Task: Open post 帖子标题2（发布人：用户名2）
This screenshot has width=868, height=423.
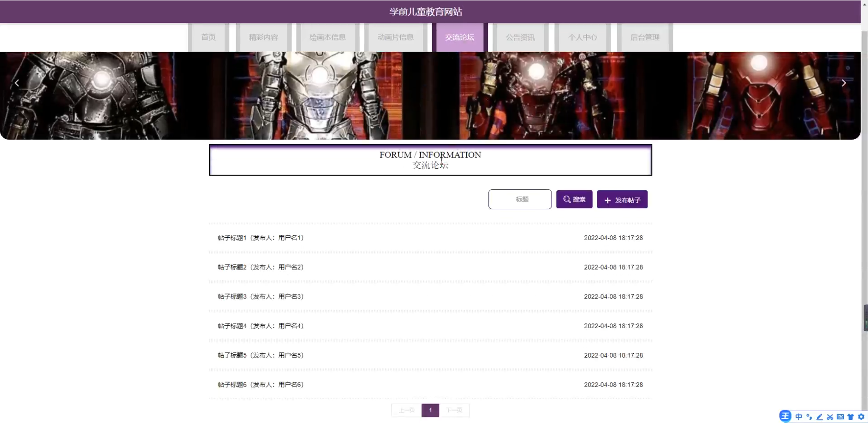Action: tap(261, 267)
